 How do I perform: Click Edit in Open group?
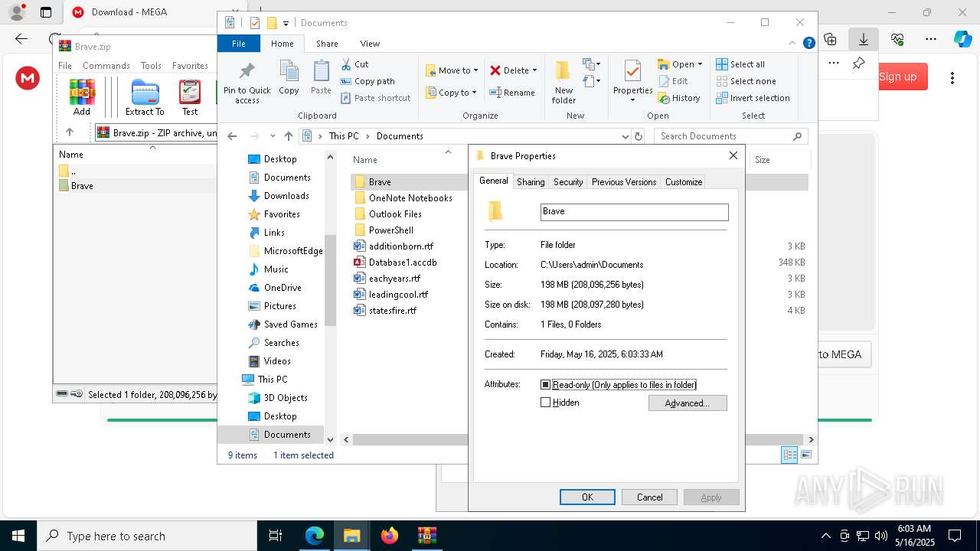pyautogui.click(x=673, y=81)
